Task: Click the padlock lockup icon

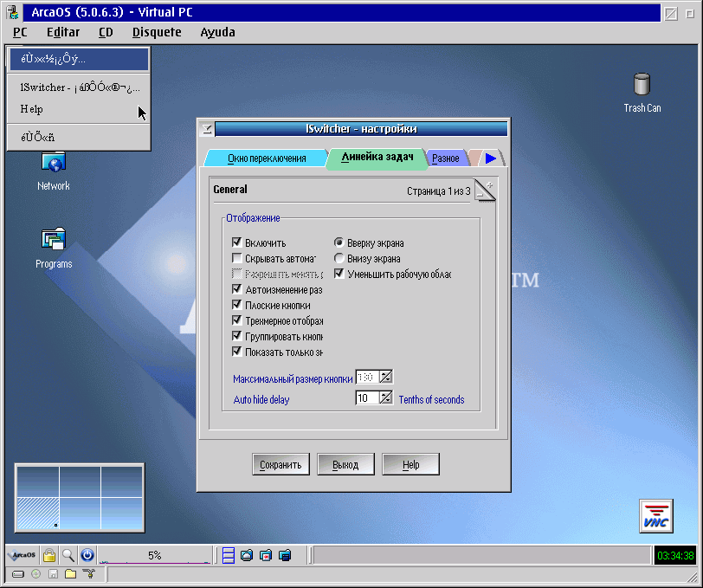Action: (x=49, y=555)
